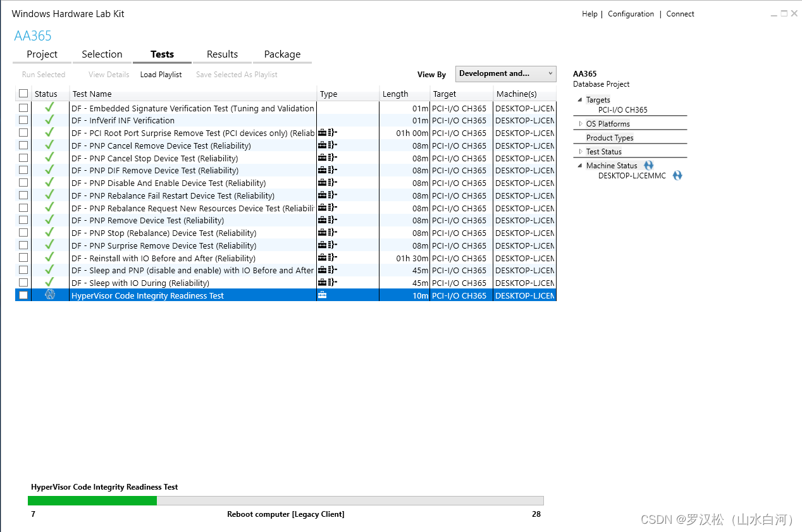The image size is (802, 532).
Task: Click the Run Selected button
Action: point(44,75)
